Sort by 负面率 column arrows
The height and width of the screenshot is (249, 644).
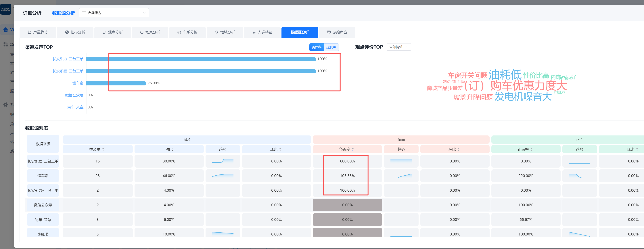tap(353, 149)
